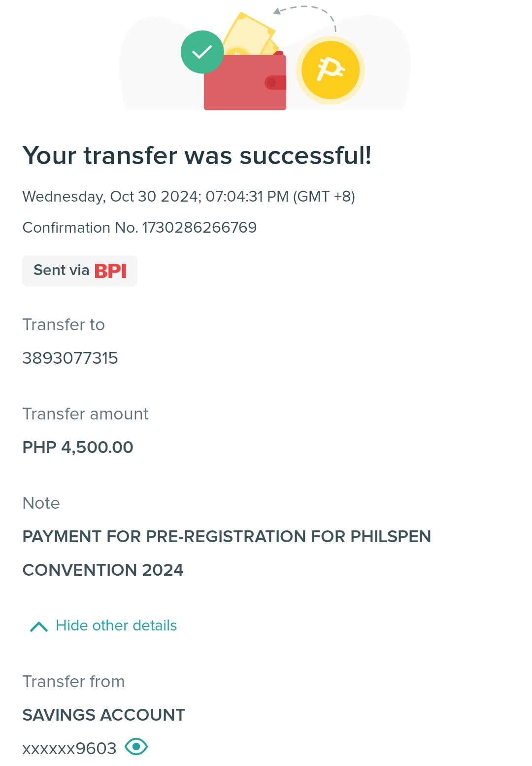Click the yellow peso coin icon
532x766 pixels.
(x=330, y=70)
